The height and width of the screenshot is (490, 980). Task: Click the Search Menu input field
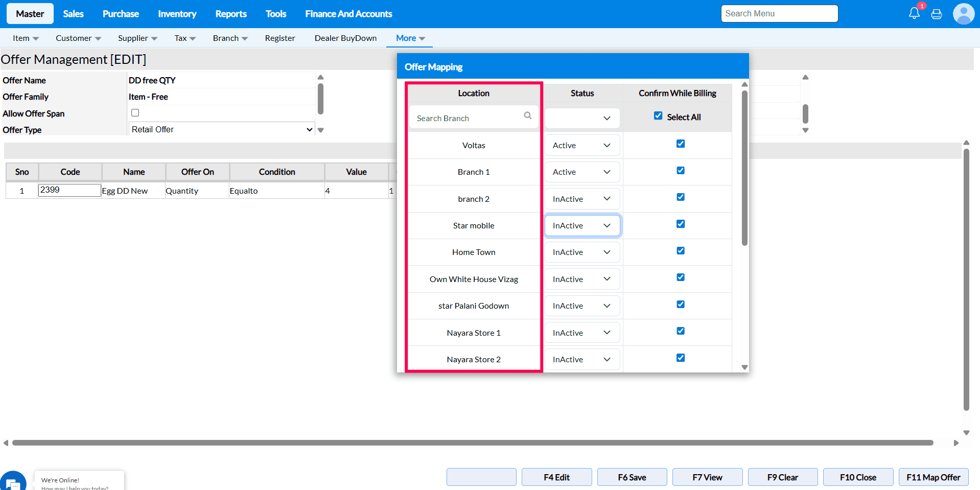[779, 14]
